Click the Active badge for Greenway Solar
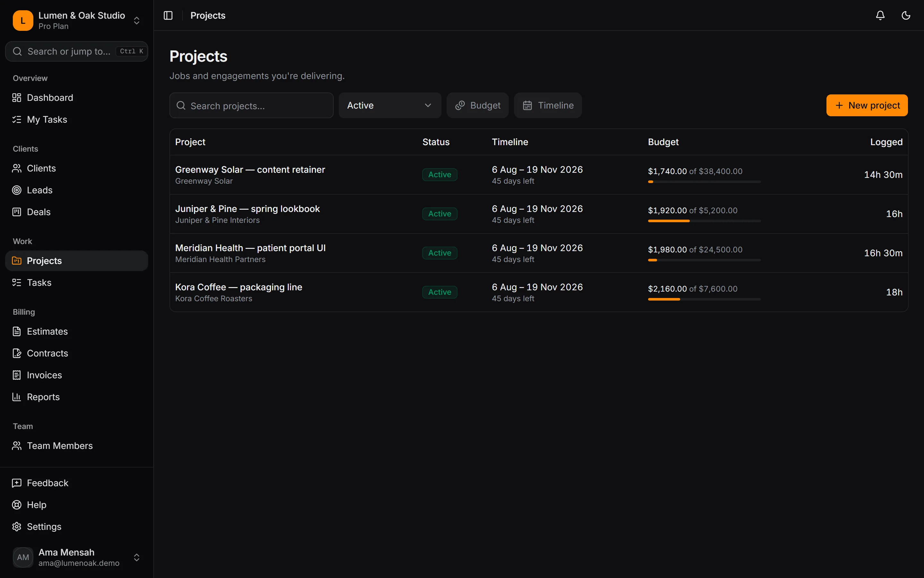Image resolution: width=924 pixels, height=578 pixels. pos(440,175)
